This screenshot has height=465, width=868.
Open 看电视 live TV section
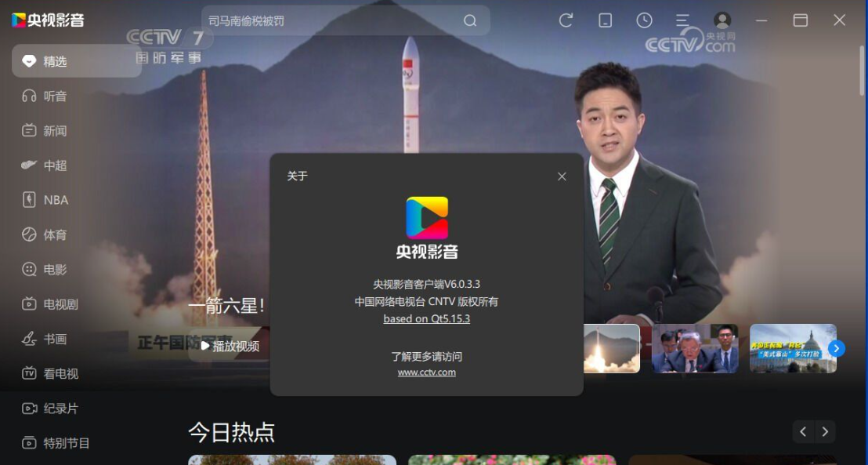60,374
